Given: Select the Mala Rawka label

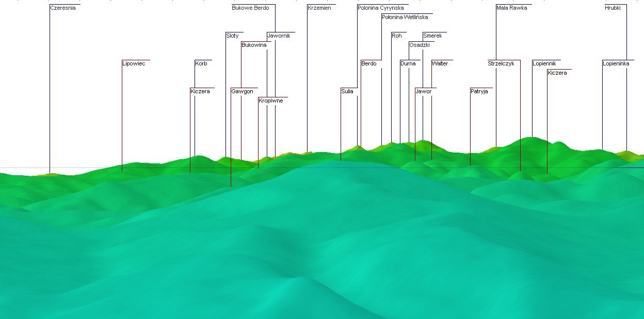Looking at the screenshot, I should 512,8.
